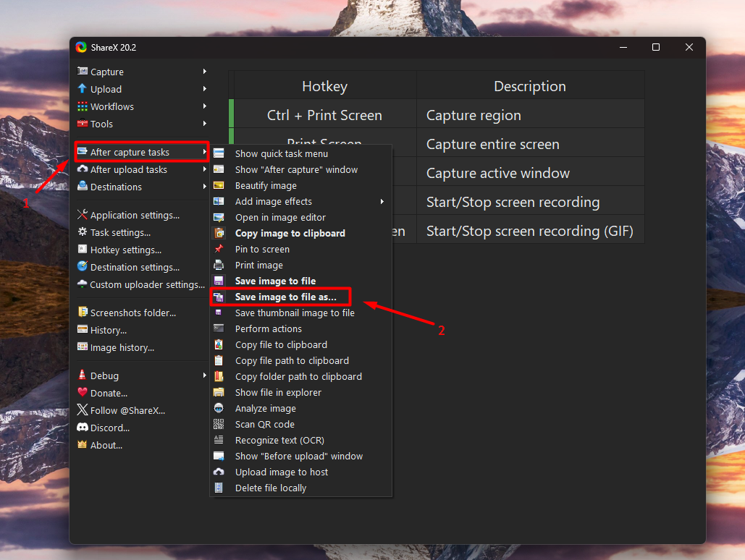This screenshot has height=560, width=745.
Task: Select Show "After capture" window entry
Action: (300, 169)
